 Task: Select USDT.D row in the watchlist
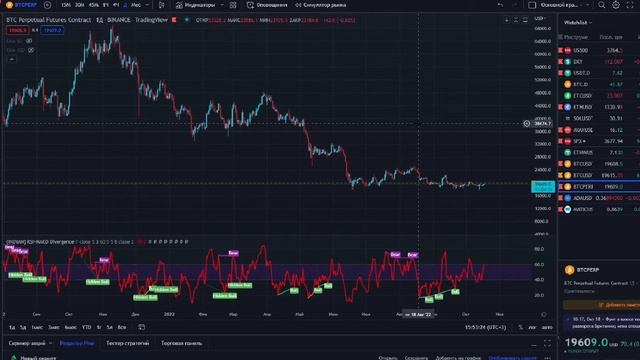click(599, 73)
